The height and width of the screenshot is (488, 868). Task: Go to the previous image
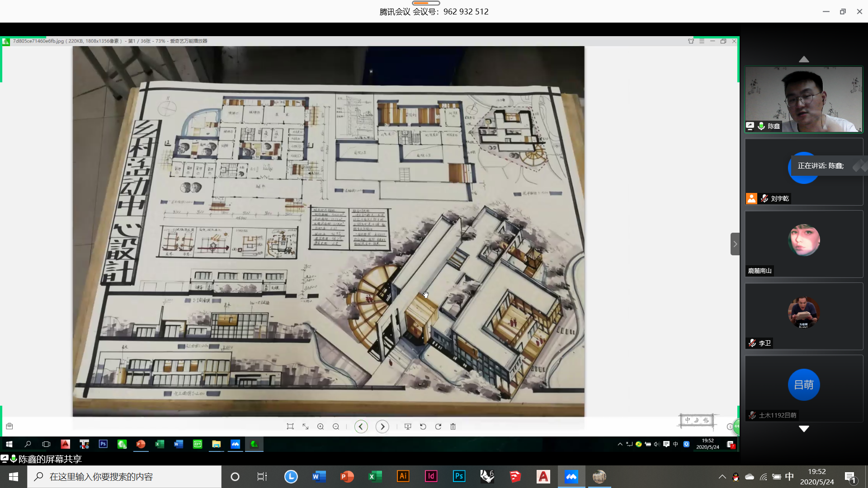[x=361, y=427]
